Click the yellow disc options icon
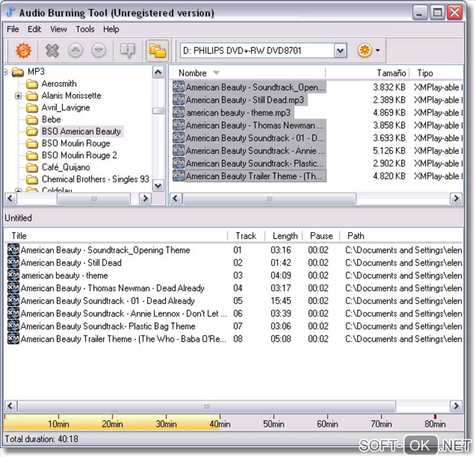This screenshot has width=476, height=457. coord(364,50)
